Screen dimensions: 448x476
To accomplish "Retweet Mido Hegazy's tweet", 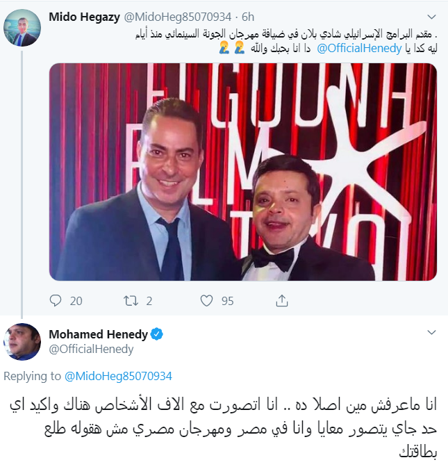I will coord(131,301).
